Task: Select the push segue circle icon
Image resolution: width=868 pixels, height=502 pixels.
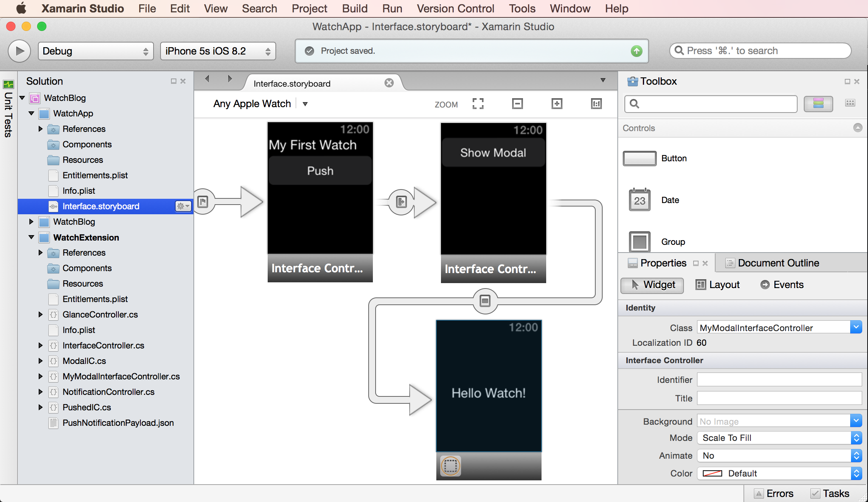Action: coord(401,201)
